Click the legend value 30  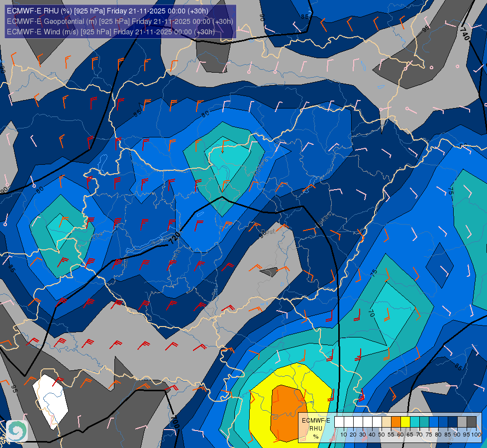click(363, 435)
